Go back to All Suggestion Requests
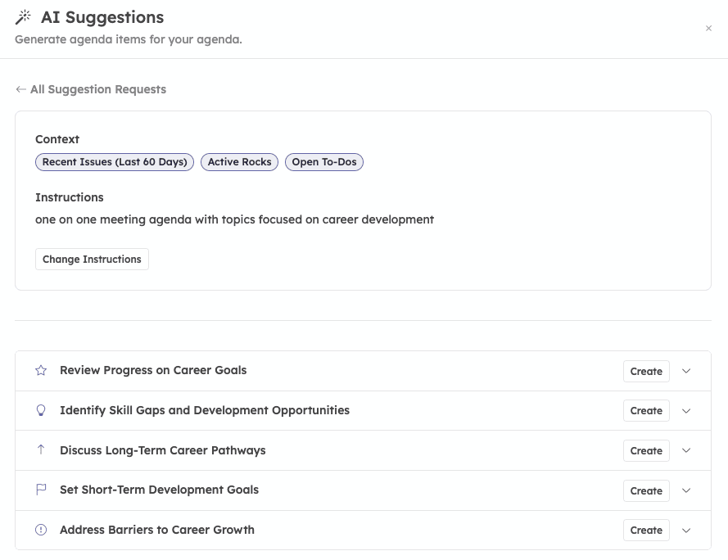 pos(91,89)
